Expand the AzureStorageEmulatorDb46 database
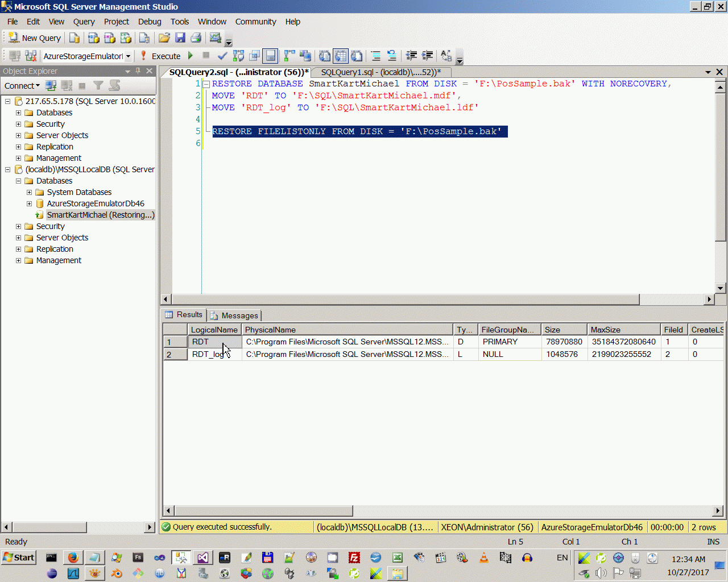This screenshot has width=728, height=582. click(29, 203)
